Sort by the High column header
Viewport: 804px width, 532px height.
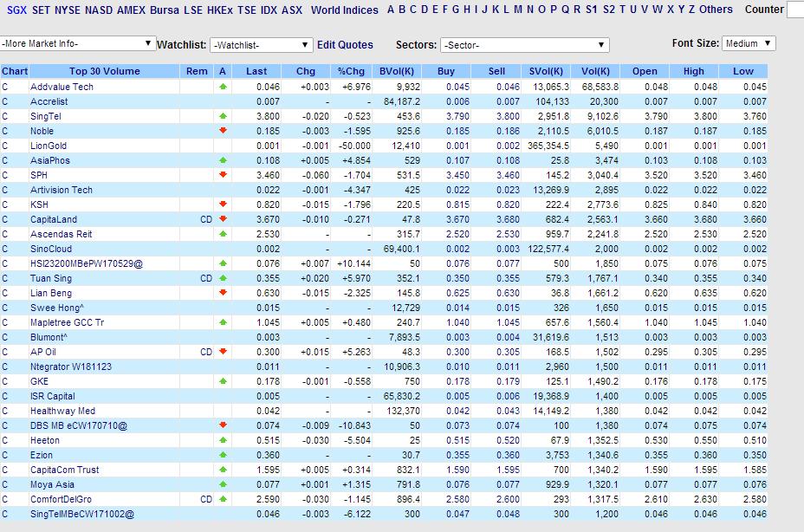(x=694, y=71)
